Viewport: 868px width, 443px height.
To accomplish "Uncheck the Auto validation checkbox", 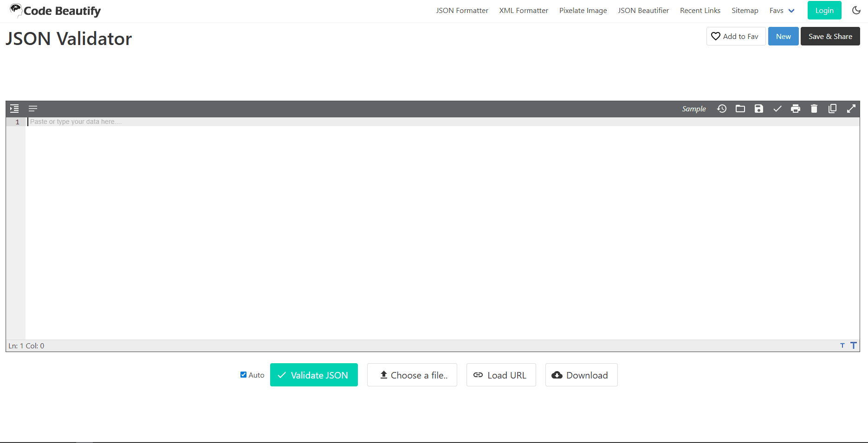I will (243, 374).
